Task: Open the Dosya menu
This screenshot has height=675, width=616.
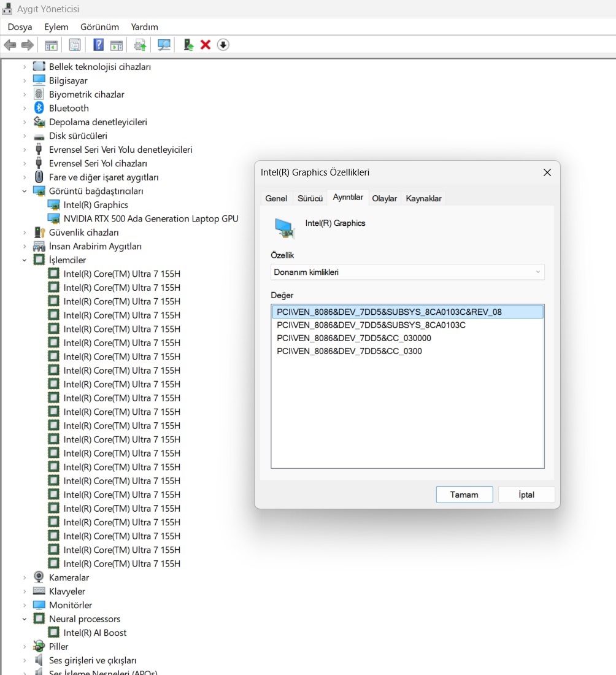Action: pyautogui.click(x=20, y=26)
